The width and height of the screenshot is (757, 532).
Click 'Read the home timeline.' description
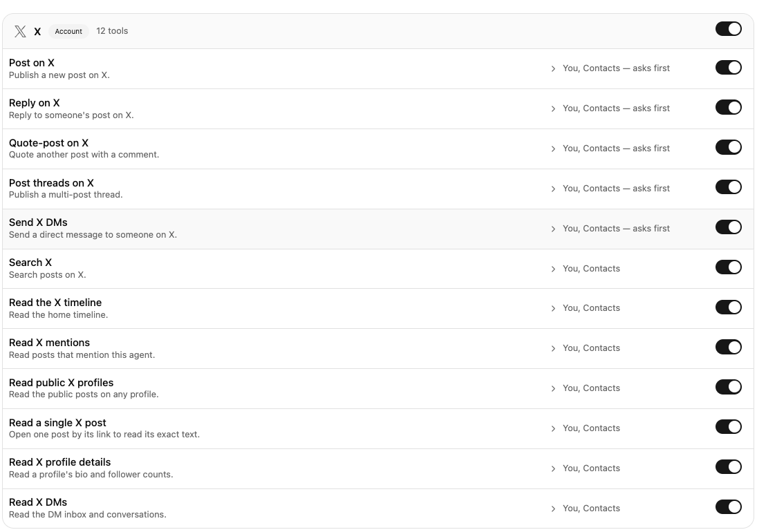point(58,314)
